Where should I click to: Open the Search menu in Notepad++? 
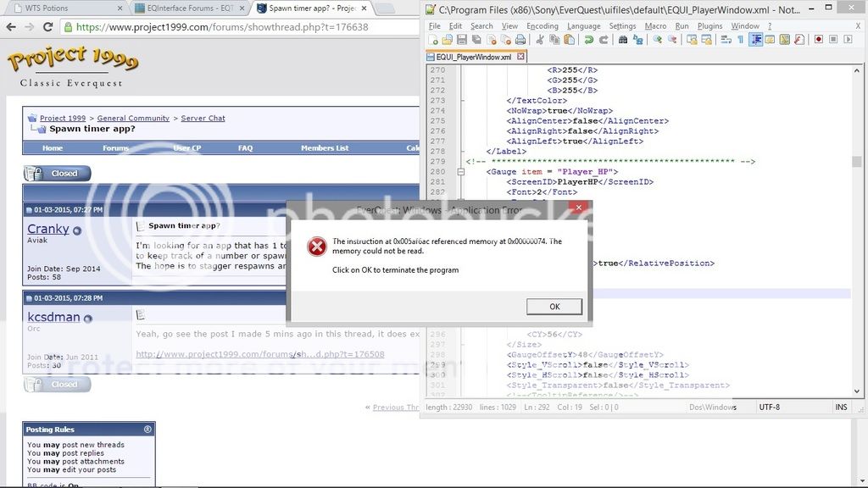click(x=481, y=26)
